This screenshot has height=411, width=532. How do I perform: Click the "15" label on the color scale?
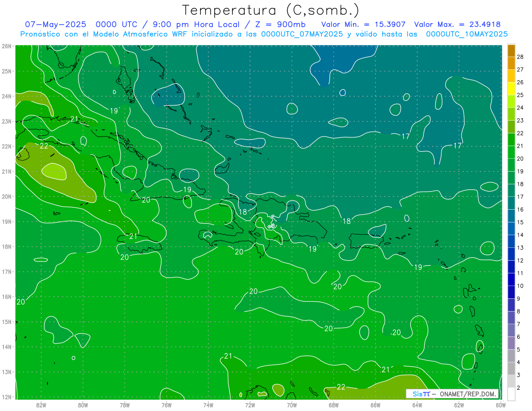(520, 222)
